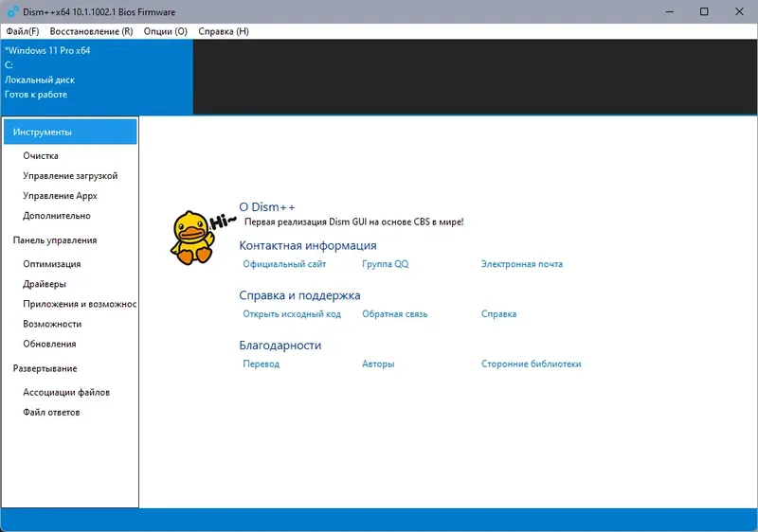Open Возможности in the sidebar
The height and width of the screenshot is (532, 758).
click(x=52, y=324)
